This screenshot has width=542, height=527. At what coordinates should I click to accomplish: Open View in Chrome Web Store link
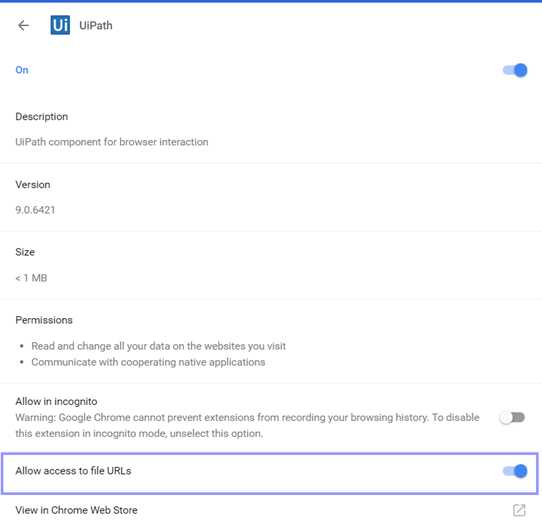point(76,510)
